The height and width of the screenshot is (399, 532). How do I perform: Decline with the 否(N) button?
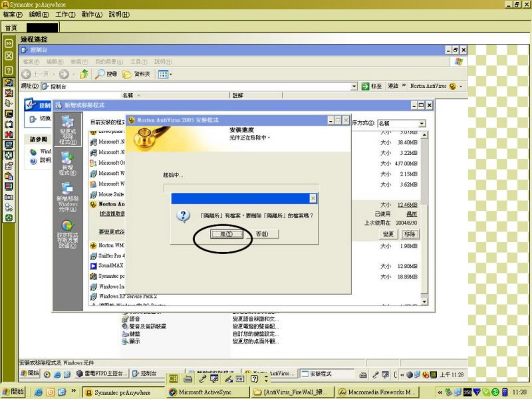[x=262, y=234]
